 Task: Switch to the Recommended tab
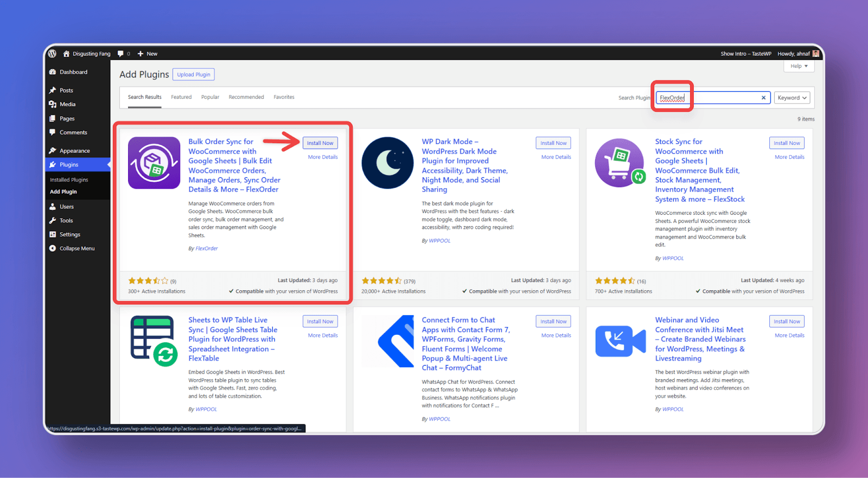coord(246,97)
